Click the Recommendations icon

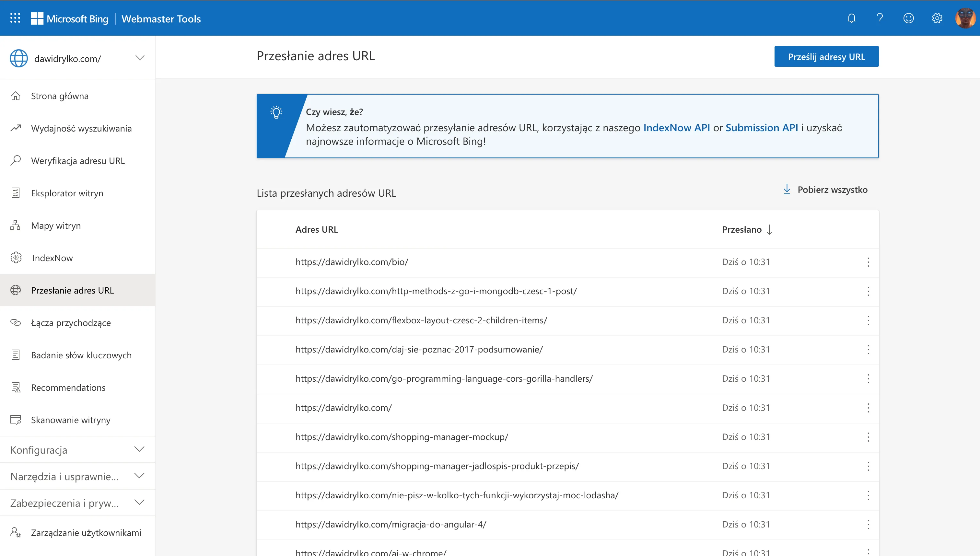click(16, 387)
